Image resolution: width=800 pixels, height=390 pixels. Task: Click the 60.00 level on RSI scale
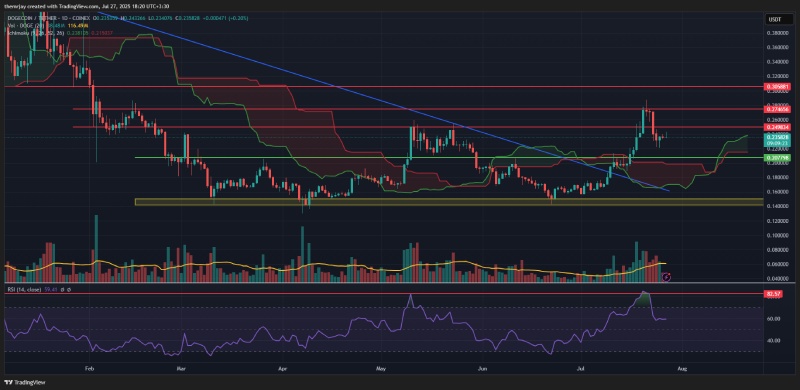click(773, 319)
